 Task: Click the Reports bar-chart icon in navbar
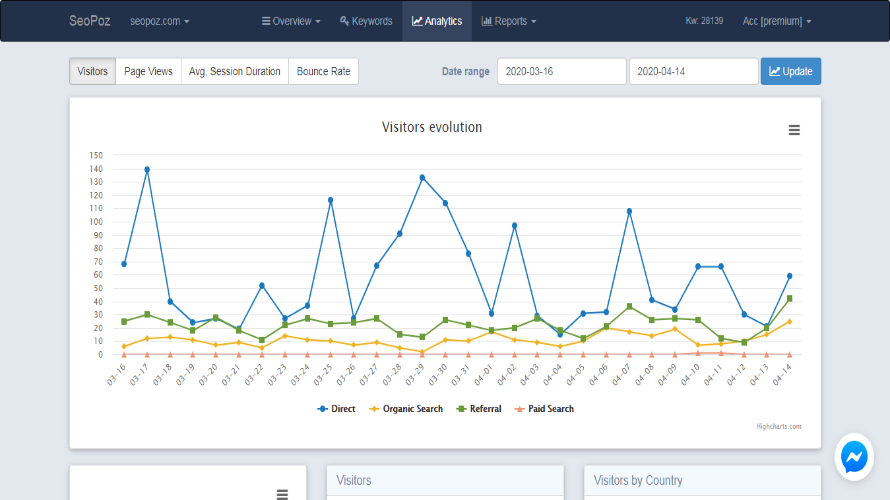[x=486, y=21]
